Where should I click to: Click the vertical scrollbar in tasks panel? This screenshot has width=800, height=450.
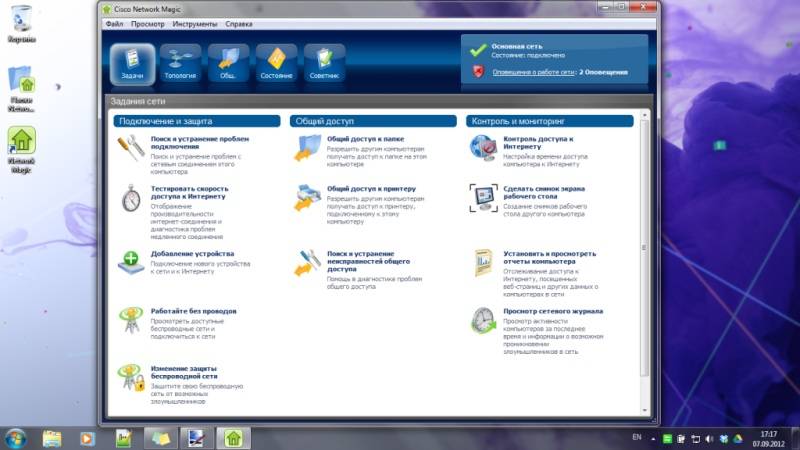point(643,250)
